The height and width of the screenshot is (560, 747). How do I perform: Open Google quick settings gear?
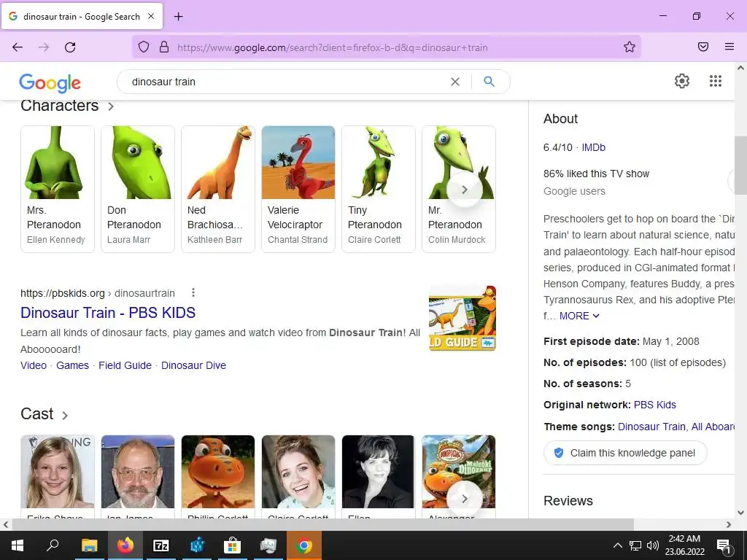pyautogui.click(x=682, y=81)
